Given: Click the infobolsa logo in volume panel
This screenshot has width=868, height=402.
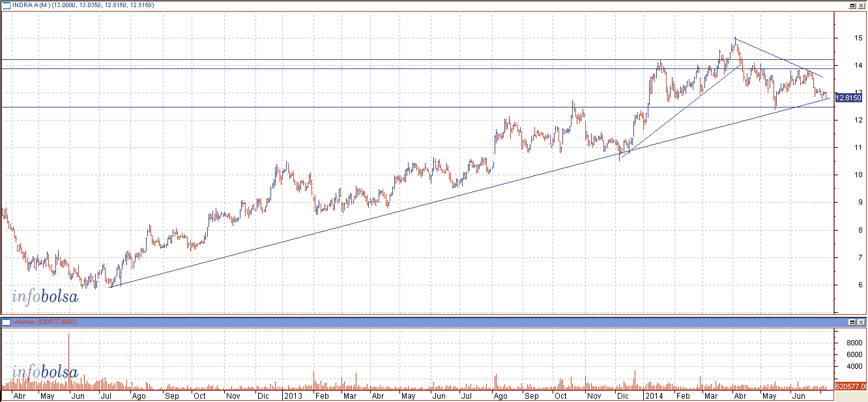Looking at the screenshot, I should tap(45, 373).
